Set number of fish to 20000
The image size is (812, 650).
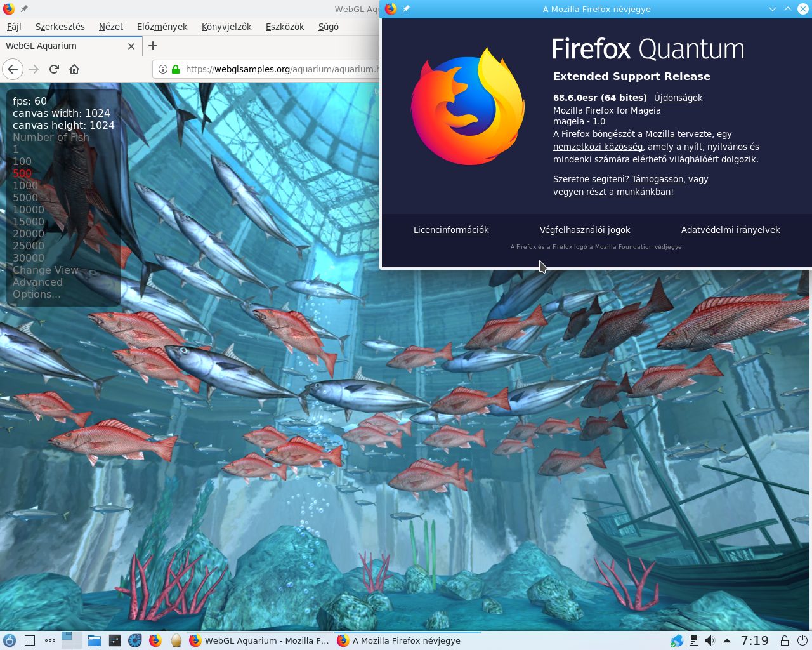click(x=29, y=234)
